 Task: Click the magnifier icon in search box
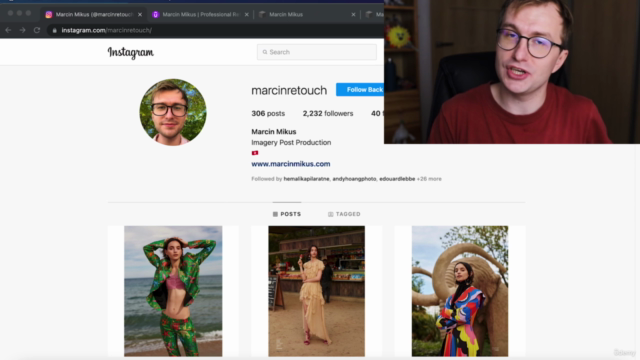[x=265, y=52]
